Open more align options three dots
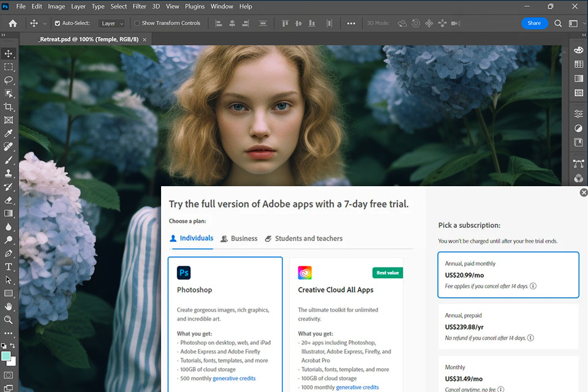 [351, 23]
